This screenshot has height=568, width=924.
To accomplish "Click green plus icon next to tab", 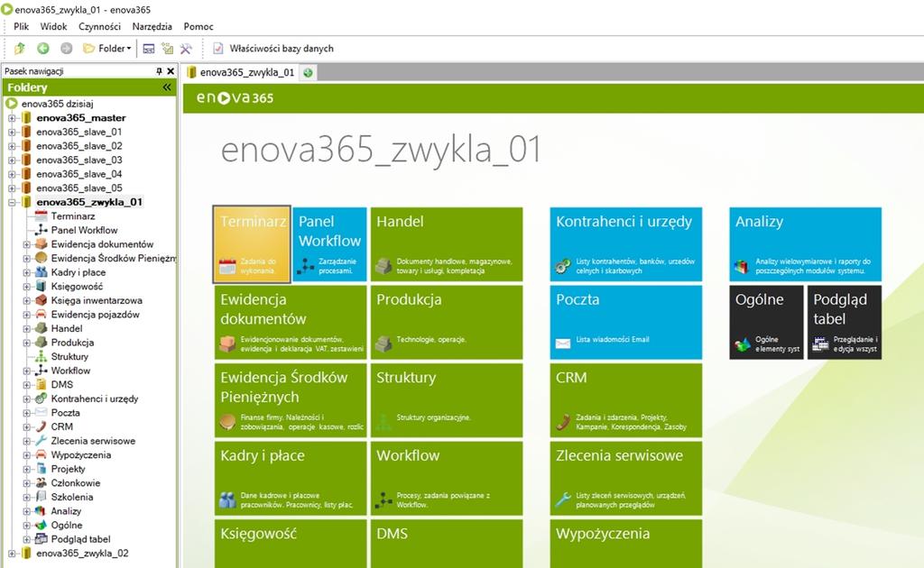I will 308,72.
